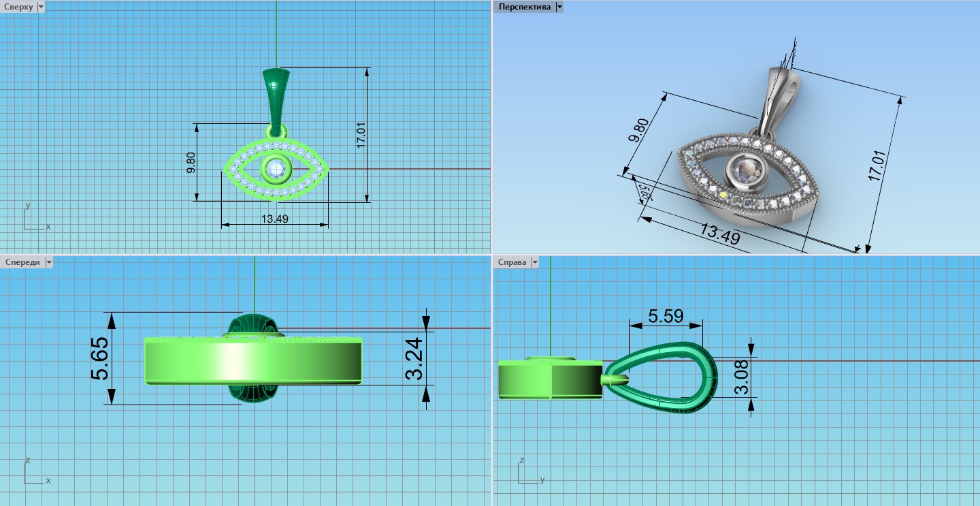Expand the Справа viewport menu arrow
Image resolution: width=980 pixels, height=506 pixels.
[x=535, y=262]
